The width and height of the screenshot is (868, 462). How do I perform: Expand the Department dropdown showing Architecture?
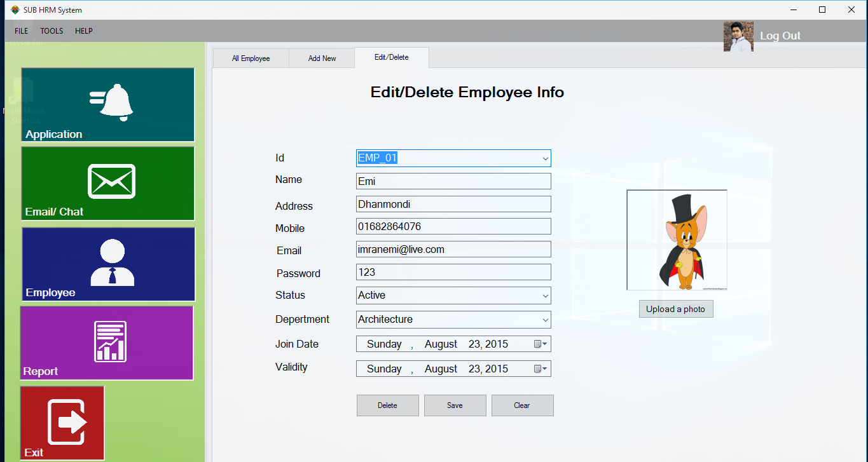pos(545,320)
